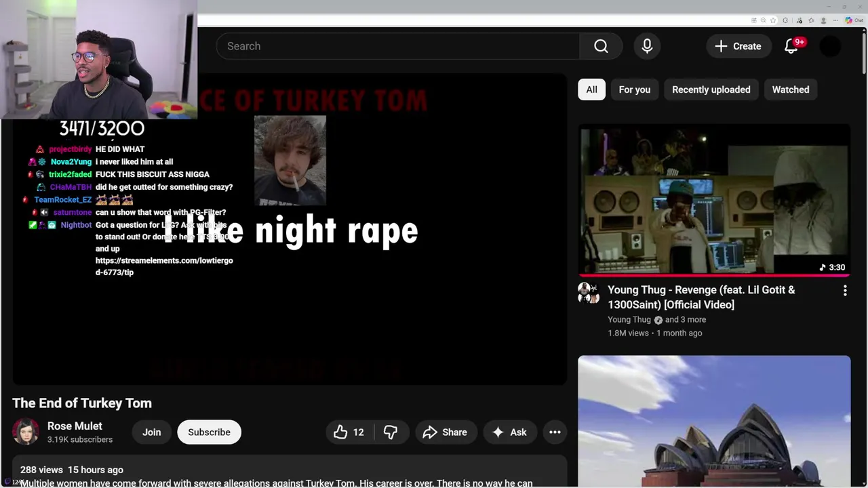The height and width of the screenshot is (488, 868).
Task: Open more actions for the video
Action: (555, 432)
